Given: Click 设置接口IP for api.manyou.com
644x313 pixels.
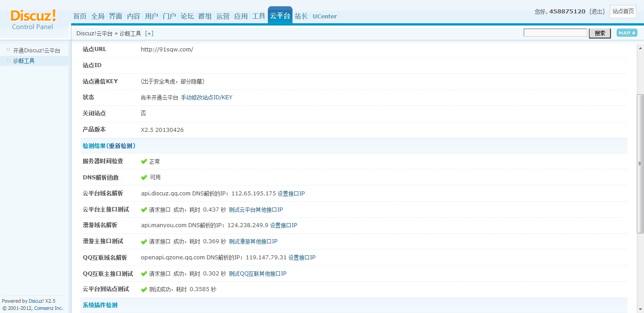Looking at the screenshot, I should point(284,225).
